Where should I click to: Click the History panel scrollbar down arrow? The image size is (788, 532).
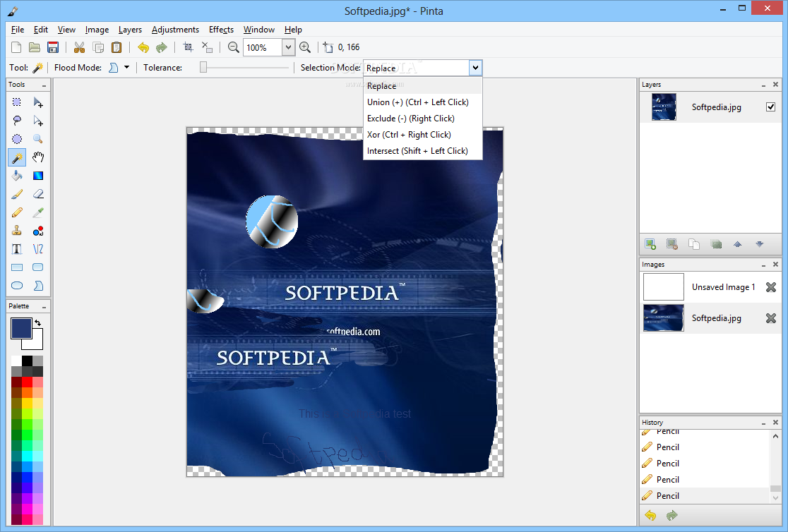[x=775, y=498]
